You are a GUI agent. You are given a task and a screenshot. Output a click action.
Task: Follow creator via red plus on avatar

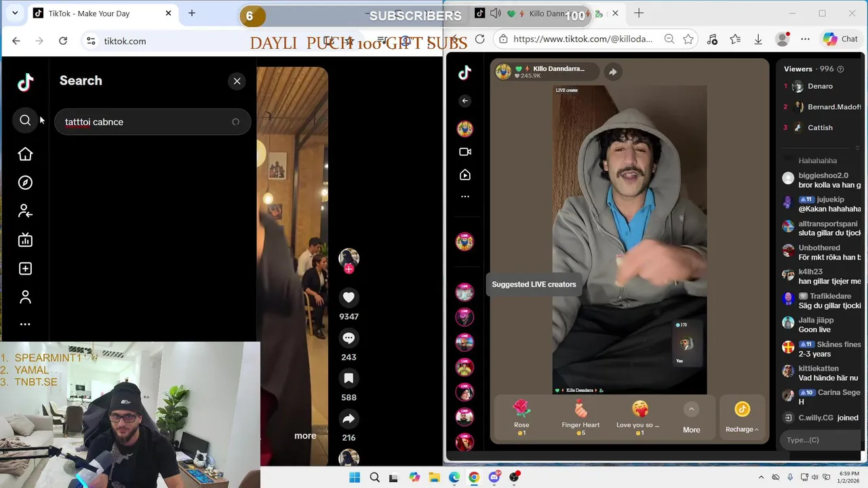[x=349, y=269]
